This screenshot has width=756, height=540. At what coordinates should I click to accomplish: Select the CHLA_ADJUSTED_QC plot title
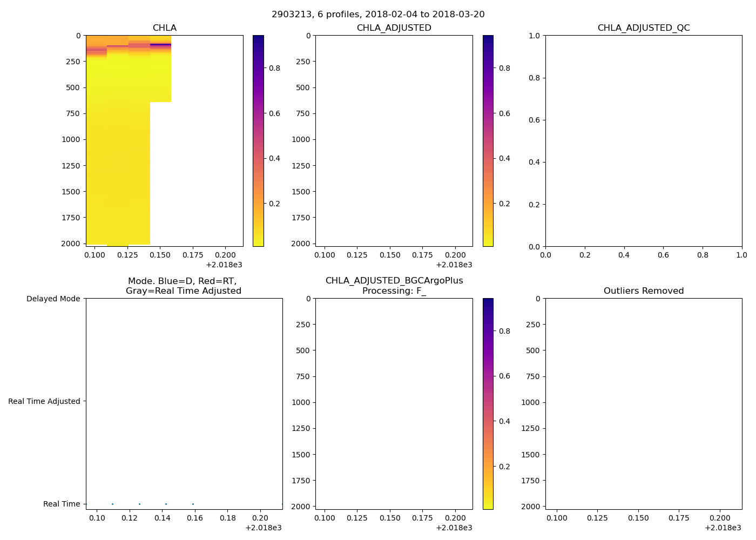pos(643,28)
